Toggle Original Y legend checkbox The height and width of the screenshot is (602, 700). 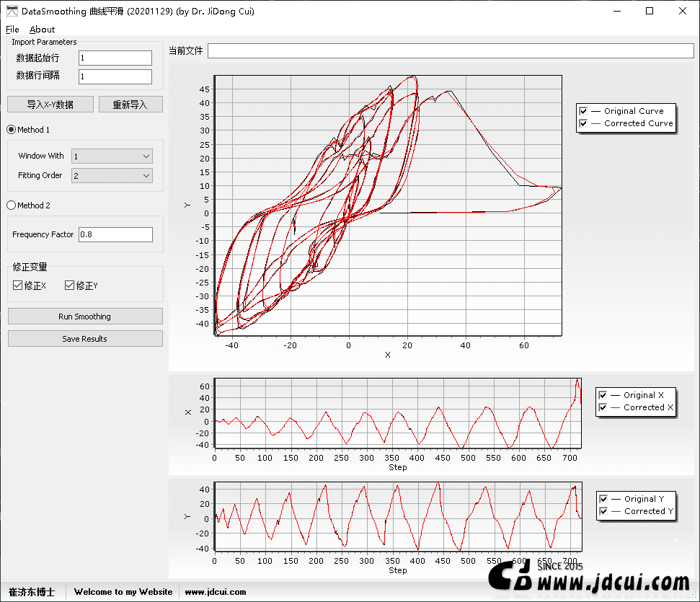coord(603,499)
